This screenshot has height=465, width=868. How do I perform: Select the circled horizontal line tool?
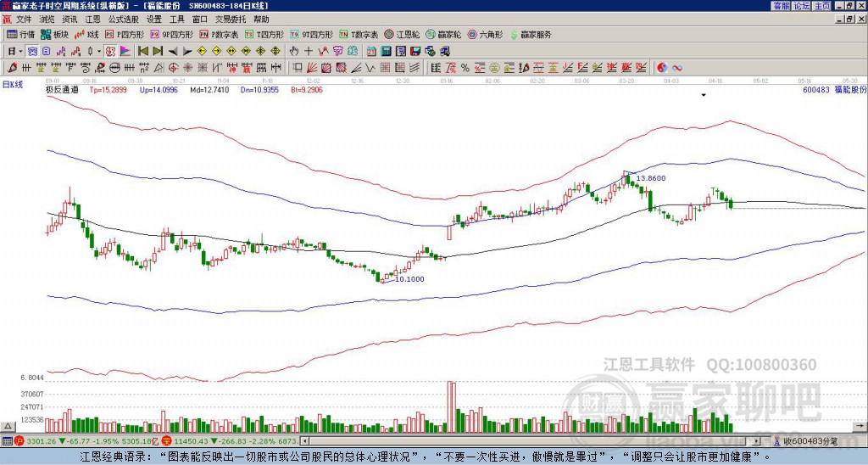click(114, 68)
